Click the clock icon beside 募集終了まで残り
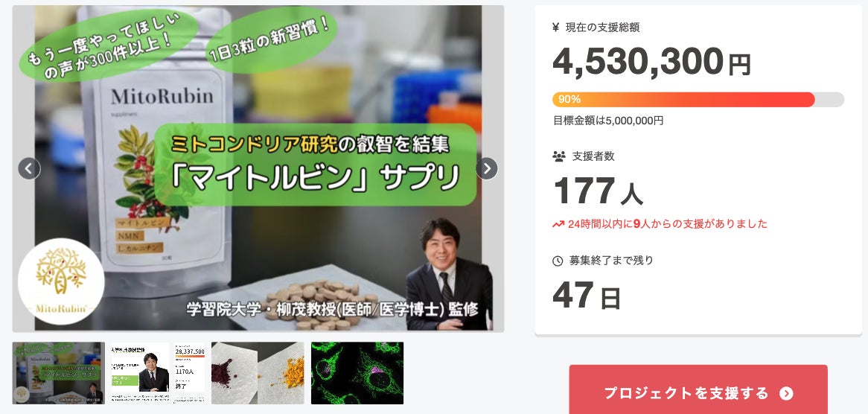Image resolution: width=868 pixels, height=414 pixels. (x=558, y=261)
